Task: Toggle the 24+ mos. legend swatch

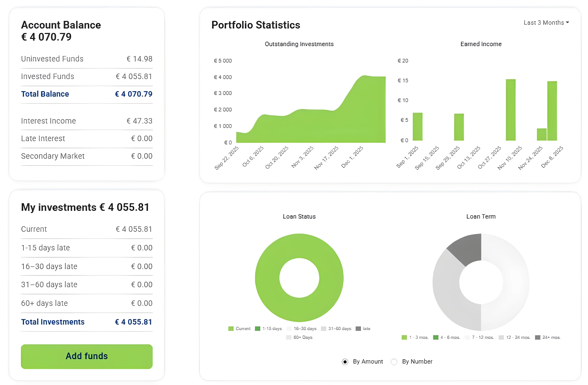Action: coord(538,337)
